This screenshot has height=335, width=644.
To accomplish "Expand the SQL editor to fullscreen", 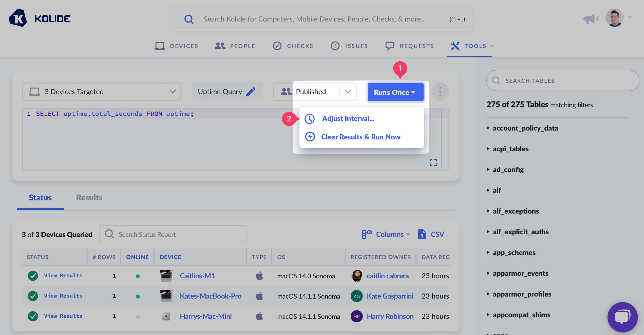I will click(433, 162).
